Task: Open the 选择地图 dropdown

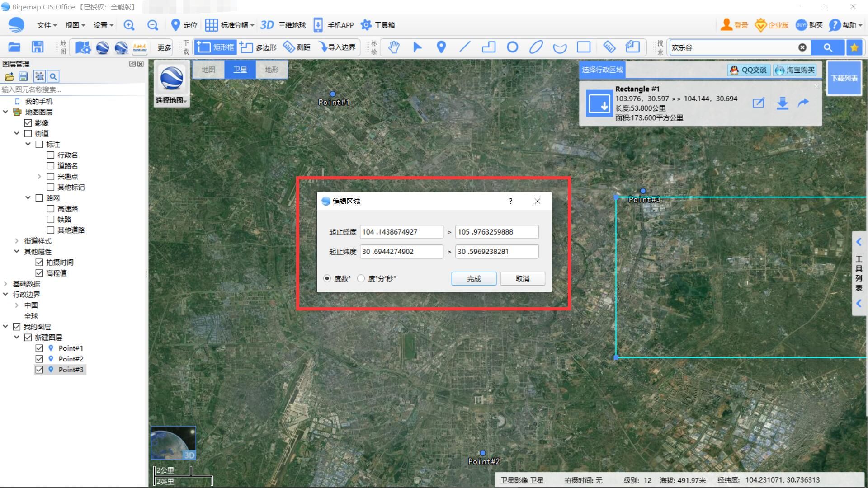Action: tap(171, 100)
